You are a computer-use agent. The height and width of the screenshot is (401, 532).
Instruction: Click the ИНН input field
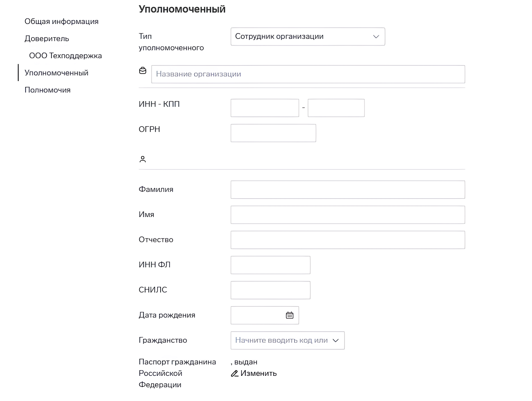(265, 108)
